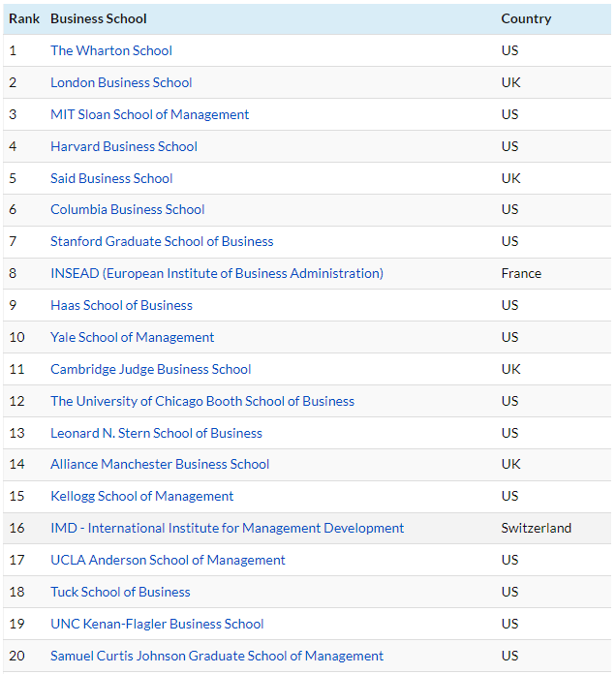This screenshot has height=674, width=616.
Task: Open London Business School link
Action: pos(121,82)
